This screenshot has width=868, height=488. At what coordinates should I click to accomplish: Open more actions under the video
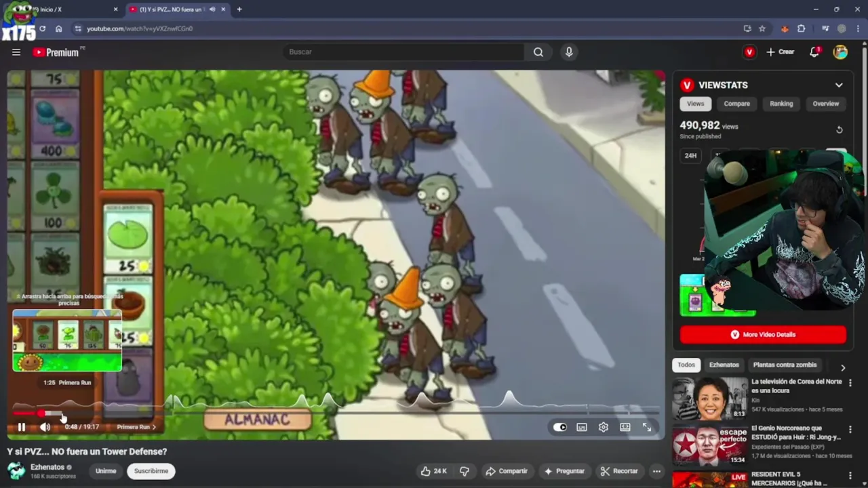click(x=656, y=471)
